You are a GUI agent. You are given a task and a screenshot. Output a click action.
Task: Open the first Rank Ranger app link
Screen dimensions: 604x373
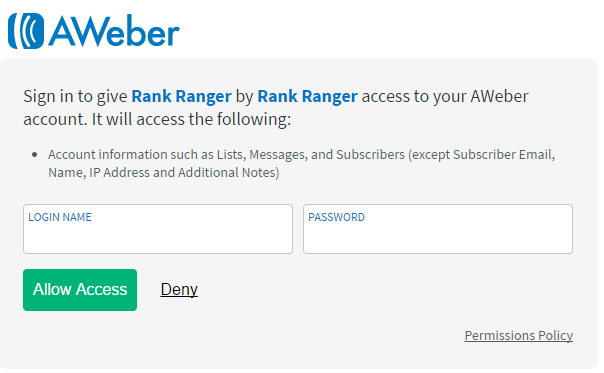181,96
